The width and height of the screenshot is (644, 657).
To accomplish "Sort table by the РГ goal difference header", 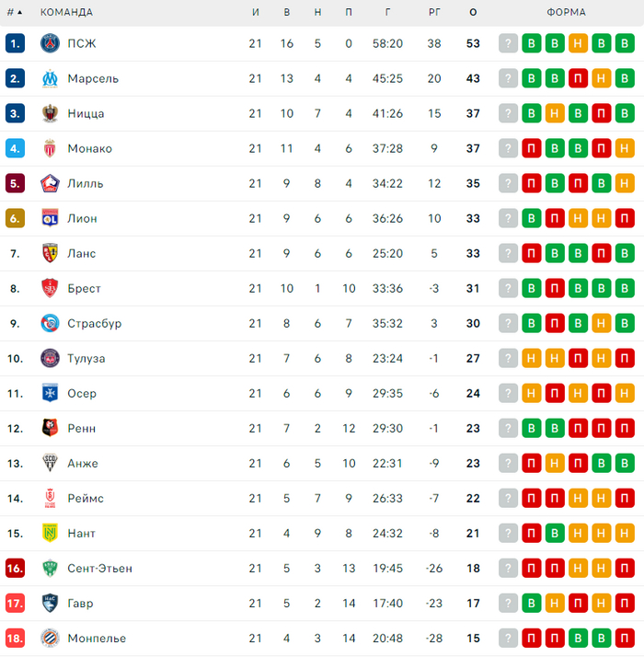I will pos(434,13).
